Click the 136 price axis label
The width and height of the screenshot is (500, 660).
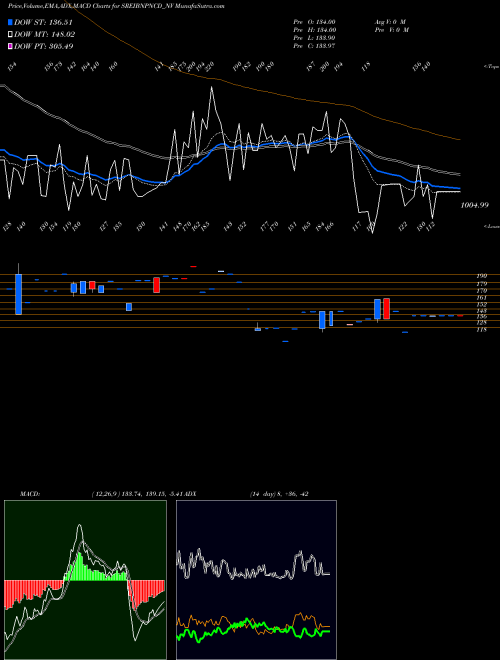tap(481, 316)
